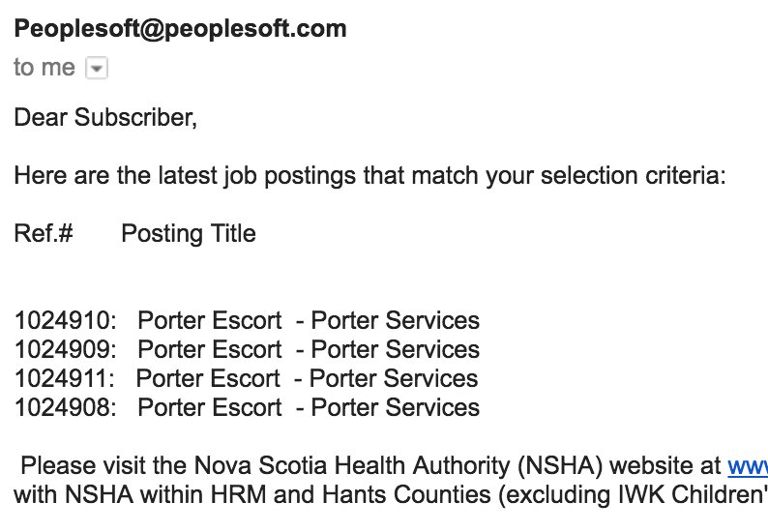Image resolution: width=768 pixels, height=532 pixels.
Task: Click the sender address Peoplesoft@peoplesoft.com
Action: (180, 29)
